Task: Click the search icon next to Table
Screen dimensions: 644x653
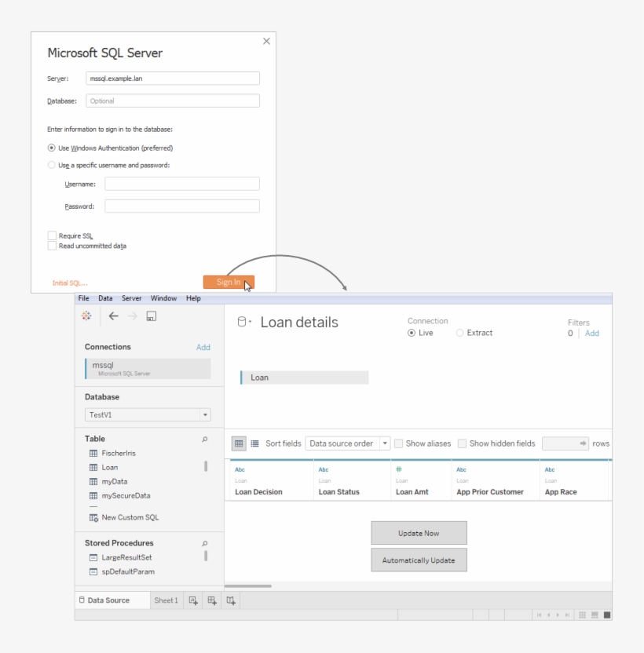Action: [205, 440]
